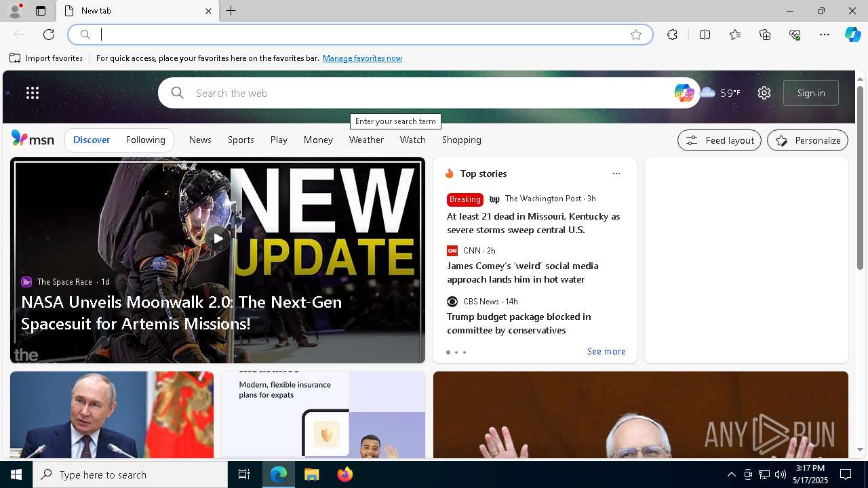
Task: Click the Copilot search icon in search box
Action: coord(684,93)
